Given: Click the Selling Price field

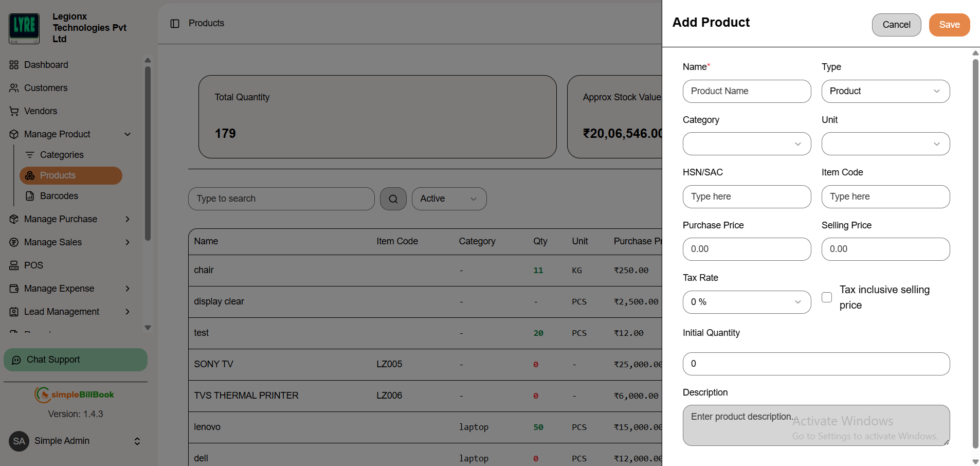Looking at the screenshot, I should 885,249.
